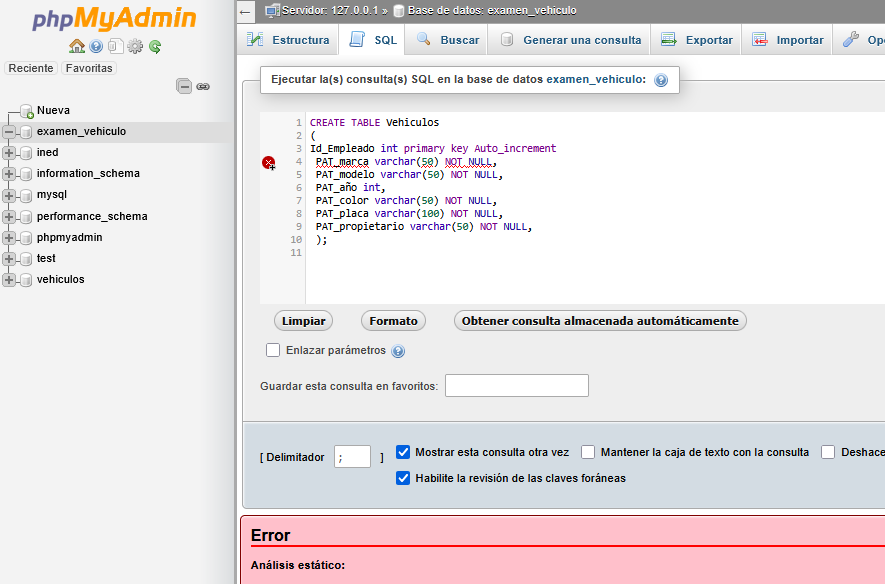Click the help icon next to Enlazar parámetros
This screenshot has width=885, height=584.
tap(398, 351)
